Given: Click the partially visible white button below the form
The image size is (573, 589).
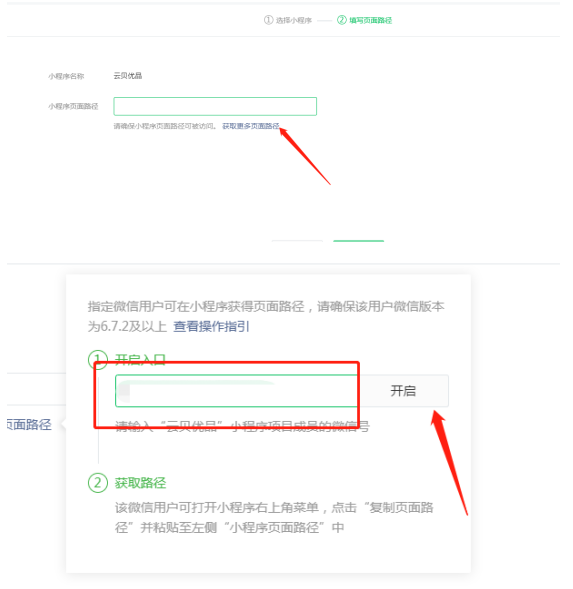Looking at the screenshot, I should tap(297, 241).
